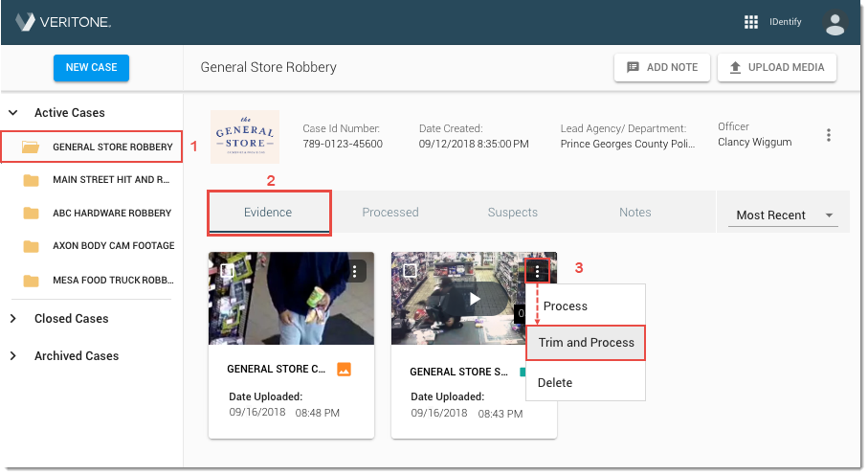Collapse the Active Cases section

pos(13,113)
